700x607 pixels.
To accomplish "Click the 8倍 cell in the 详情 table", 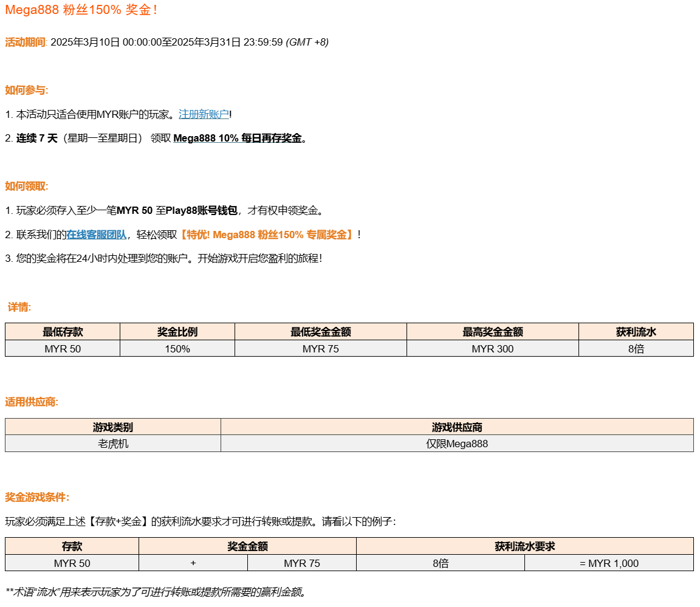I will [x=636, y=349].
